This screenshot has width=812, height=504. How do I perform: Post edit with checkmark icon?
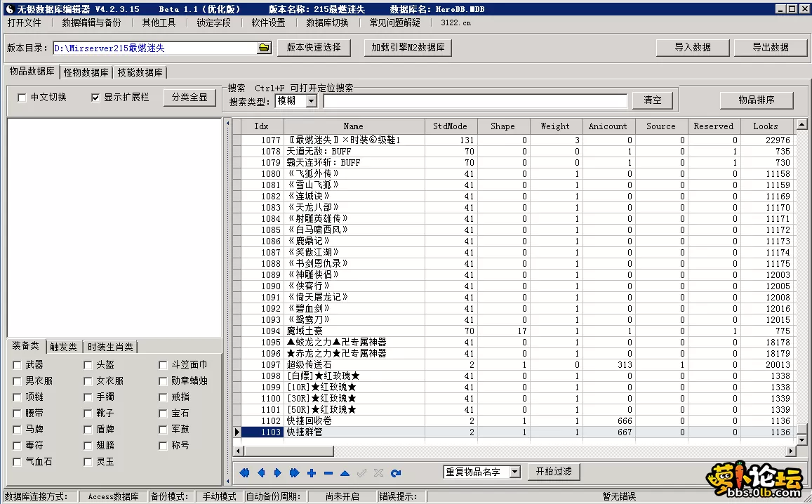tap(361, 473)
